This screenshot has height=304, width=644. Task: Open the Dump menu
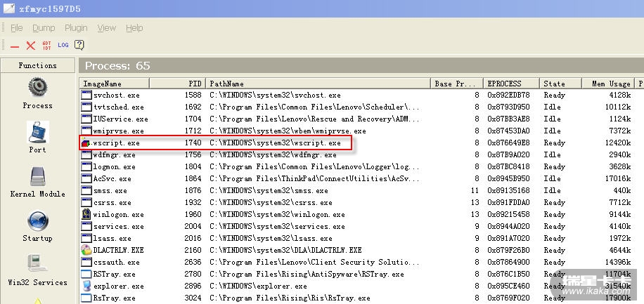(44, 28)
